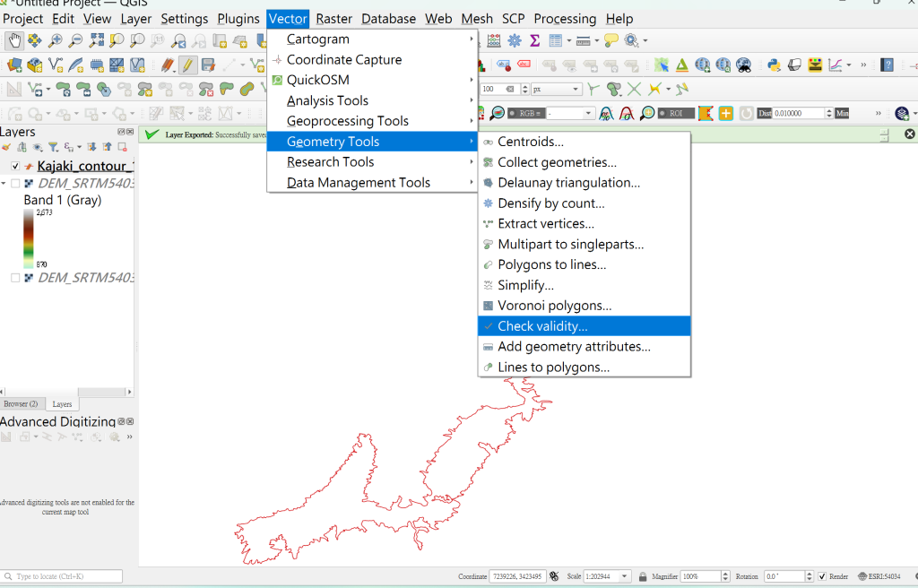The image size is (918, 588).
Task: Click Save Layer Edits icon
Action: click(208, 65)
